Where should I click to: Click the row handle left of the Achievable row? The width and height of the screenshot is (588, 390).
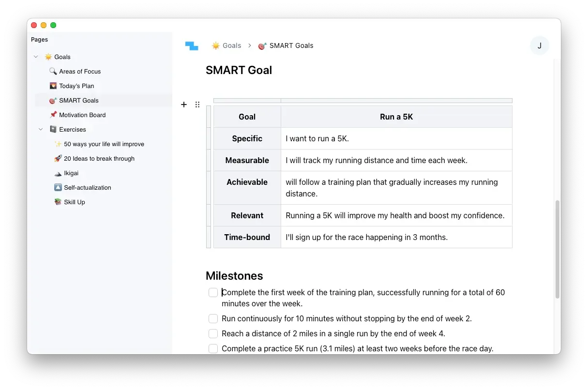pyautogui.click(x=209, y=188)
